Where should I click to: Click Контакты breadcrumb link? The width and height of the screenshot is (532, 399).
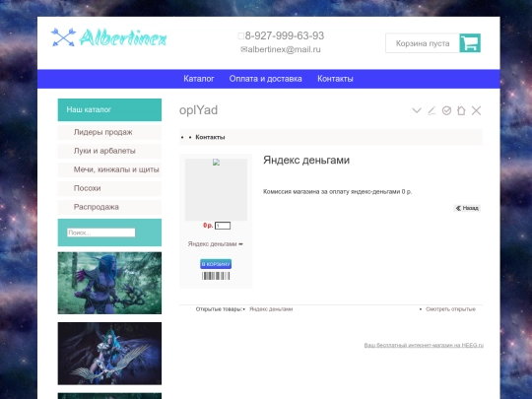coord(210,137)
